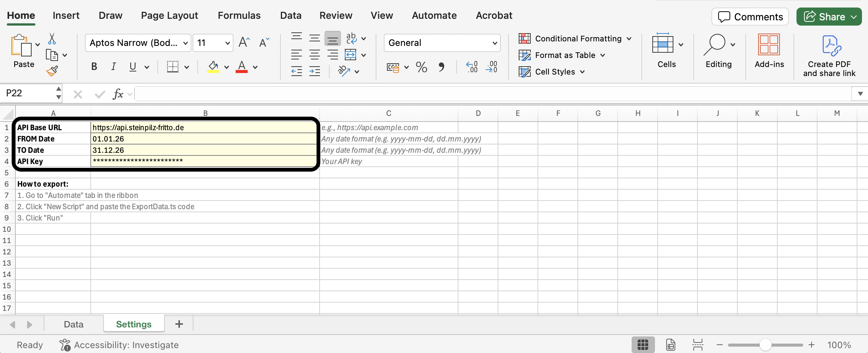Open the Add-ins icon
868x353 pixels.
click(769, 45)
